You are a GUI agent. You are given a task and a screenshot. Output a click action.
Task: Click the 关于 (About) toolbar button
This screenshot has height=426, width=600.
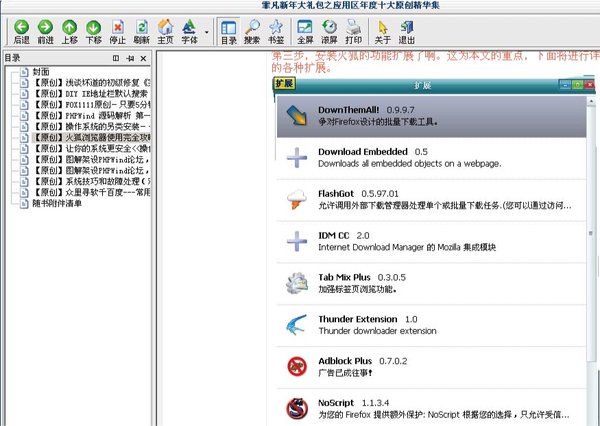point(383,30)
